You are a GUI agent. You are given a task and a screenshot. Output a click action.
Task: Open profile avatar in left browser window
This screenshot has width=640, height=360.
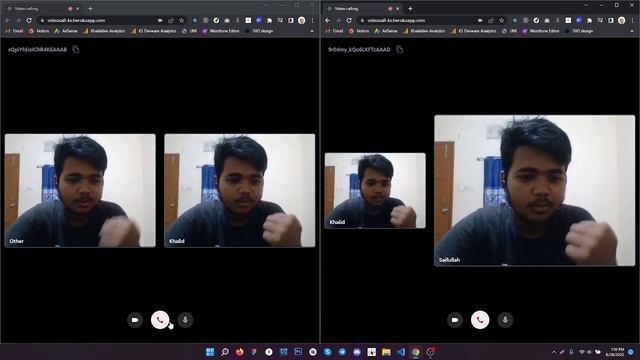click(x=302, y=20)
